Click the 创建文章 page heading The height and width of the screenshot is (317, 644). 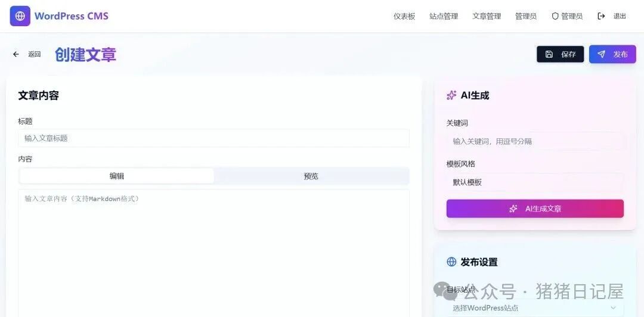[x=85, y=54]
